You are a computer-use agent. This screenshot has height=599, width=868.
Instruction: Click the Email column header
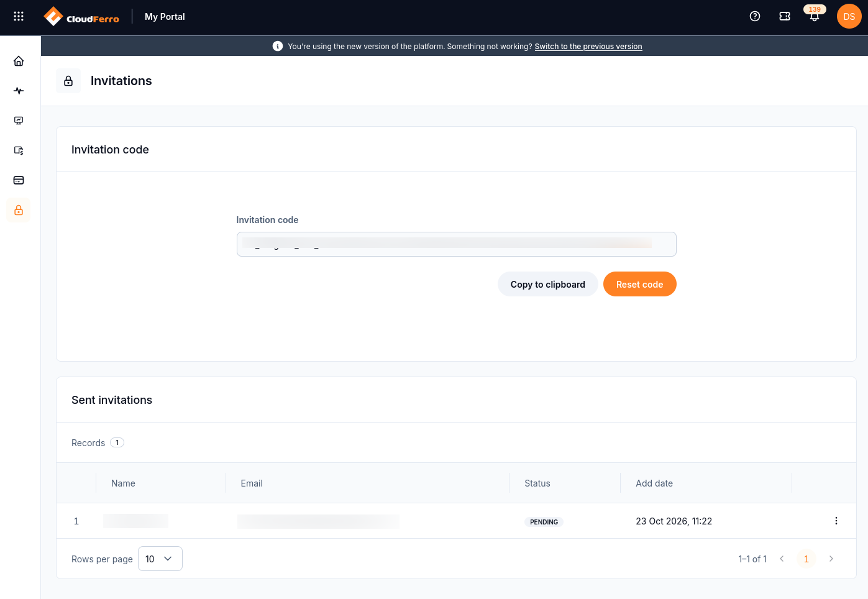click(x=252, y=483)
